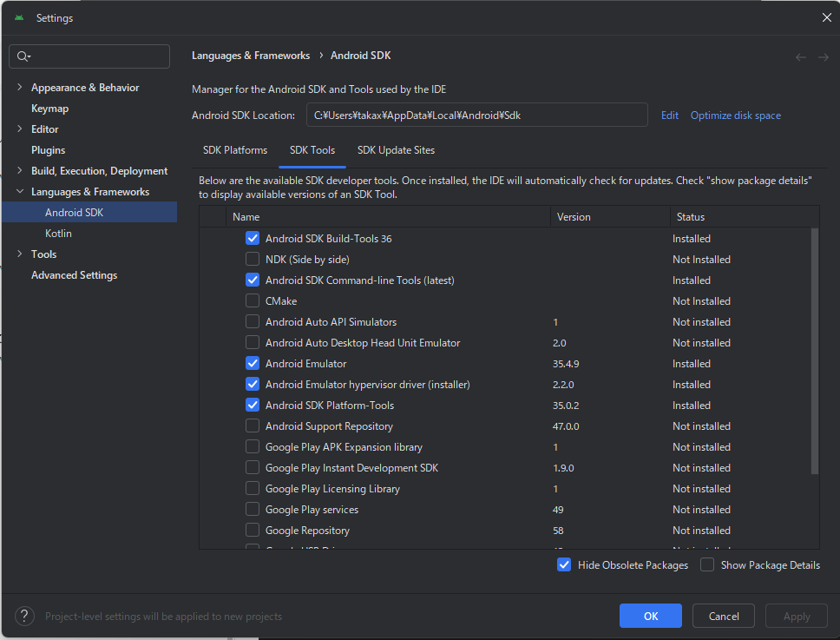Expand the Tools settings node
Viewport: 840px width, 640px height.
click(x=20, y=254)
